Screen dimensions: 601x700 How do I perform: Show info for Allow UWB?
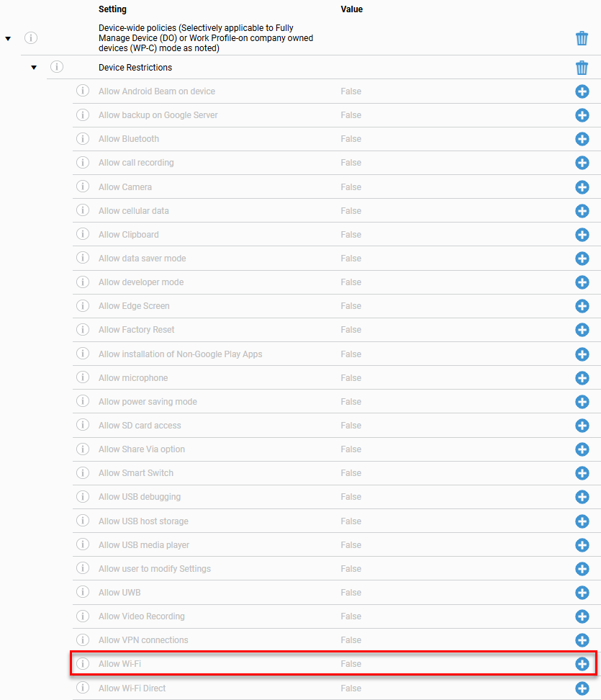(x=83, y=592)
